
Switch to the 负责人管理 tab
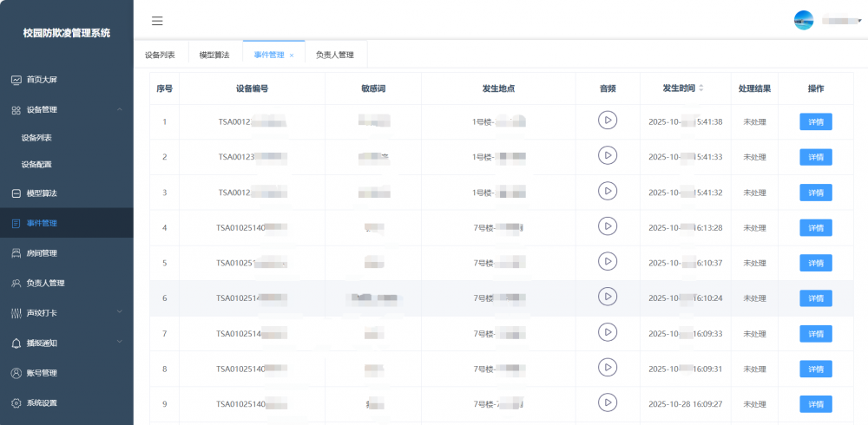[x=334, y=55]
